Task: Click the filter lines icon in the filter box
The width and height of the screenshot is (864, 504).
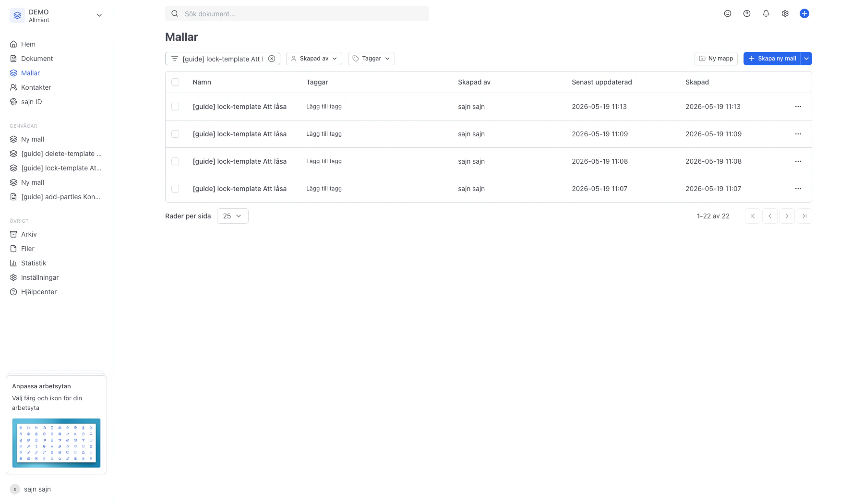Action: 175,59
